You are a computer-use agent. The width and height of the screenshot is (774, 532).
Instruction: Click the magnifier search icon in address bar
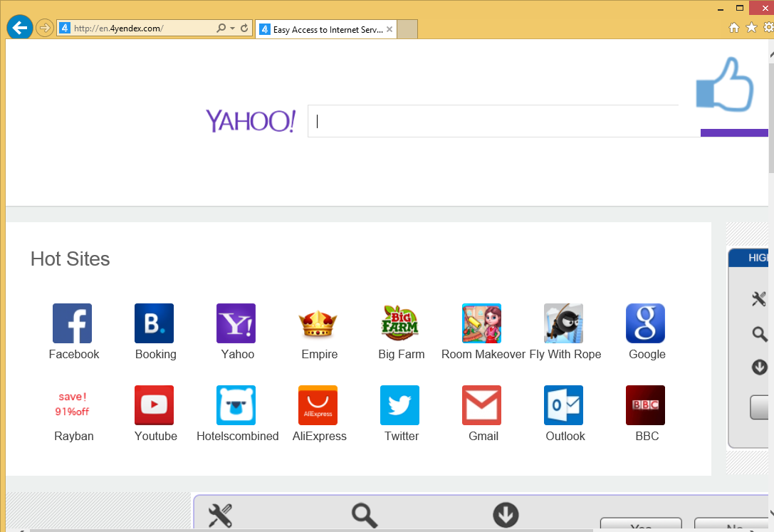point(221,28)
